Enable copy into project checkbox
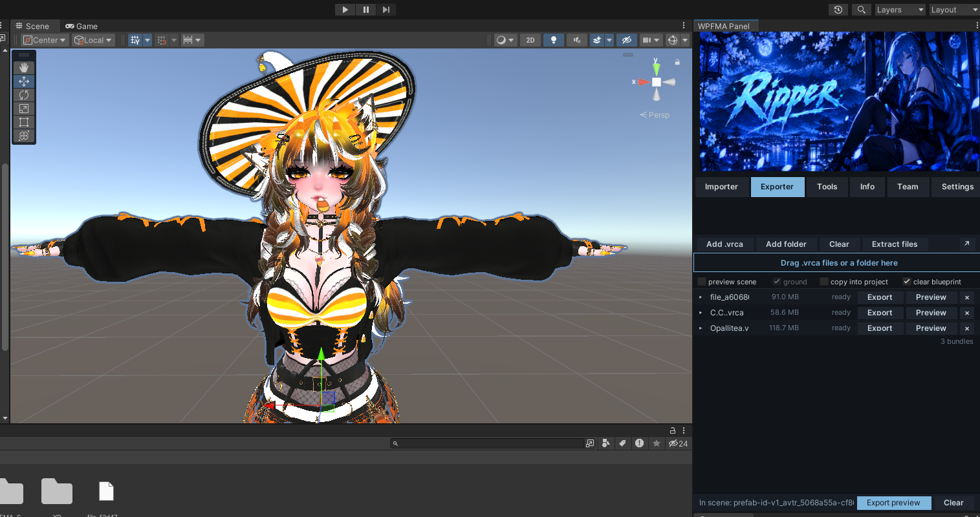The height and width of the screenshot is (517, 980). [824, 282]
